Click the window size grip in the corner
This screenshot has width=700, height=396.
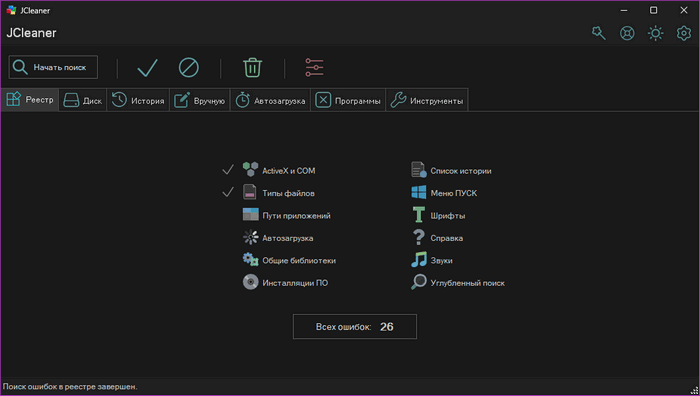(x=694, y=390)
